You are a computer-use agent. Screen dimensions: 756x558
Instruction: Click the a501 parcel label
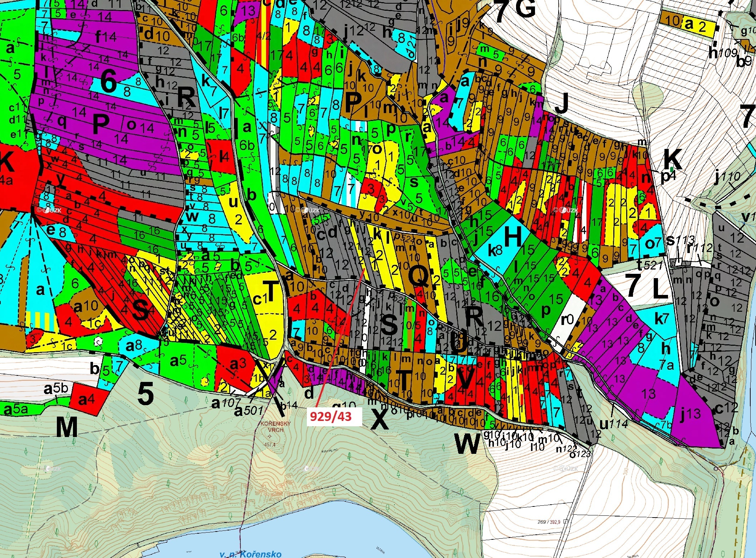[x=249, y=412]
